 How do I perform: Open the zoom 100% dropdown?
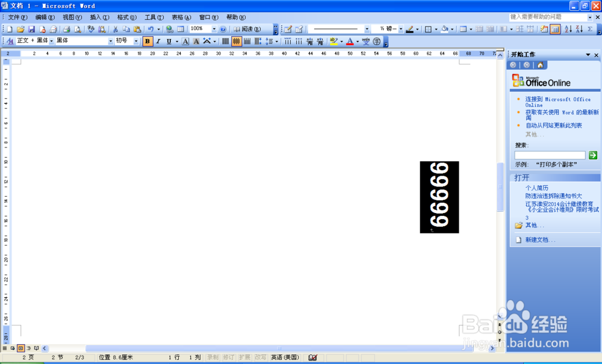214,29
